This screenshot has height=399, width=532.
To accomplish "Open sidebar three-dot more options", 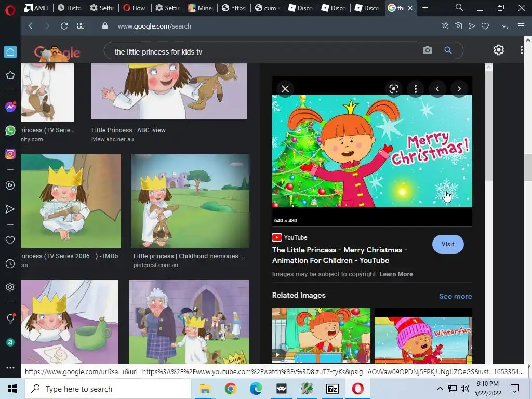I will (10, 368).
